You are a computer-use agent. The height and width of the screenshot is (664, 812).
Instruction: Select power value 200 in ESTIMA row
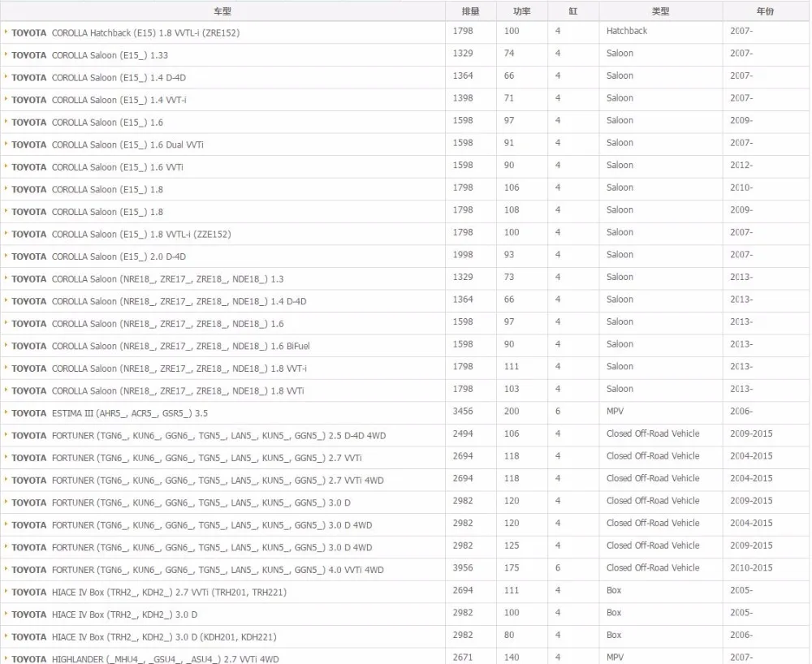[512, 412]
